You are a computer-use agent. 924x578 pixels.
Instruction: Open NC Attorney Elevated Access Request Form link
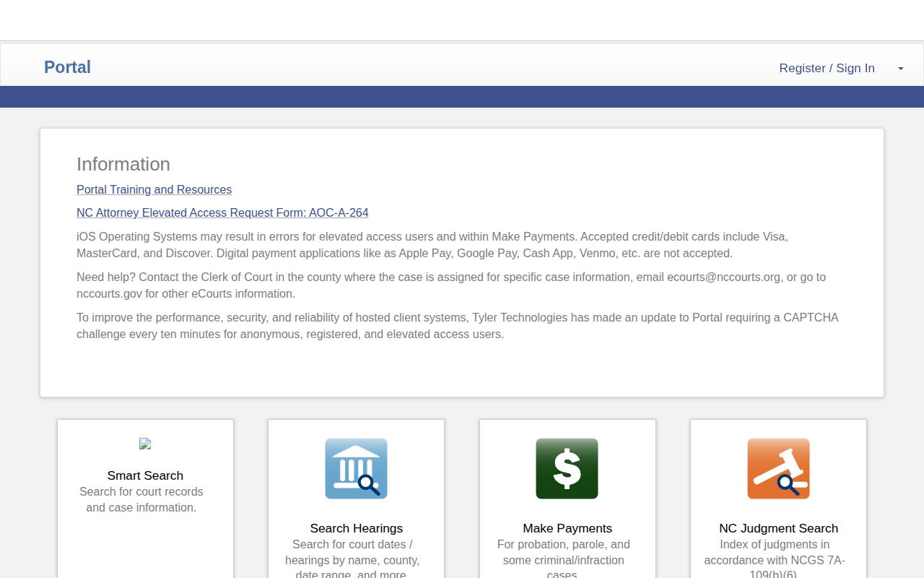tap(222, 212)
